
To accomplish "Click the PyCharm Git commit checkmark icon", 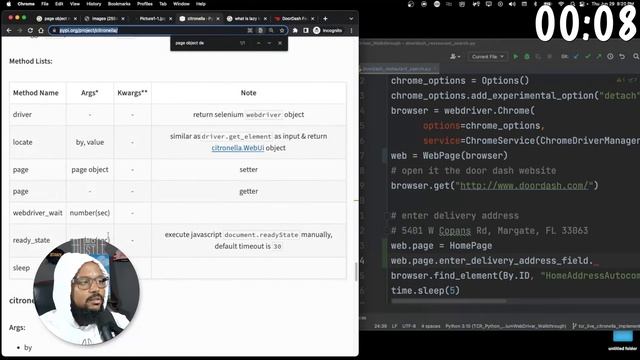I will pos(588,56).
